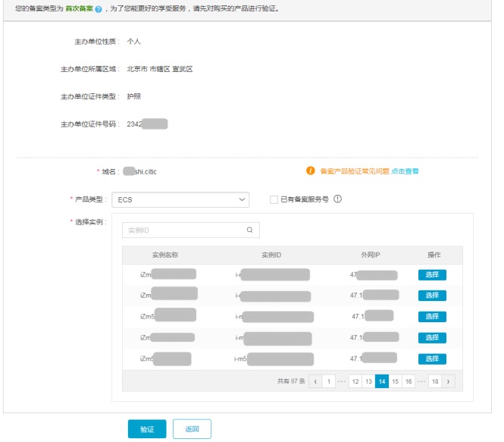The height and width of the screenshot is (442, 504).
Task: Go to next page using right arrow
Action: click(449, 381)
